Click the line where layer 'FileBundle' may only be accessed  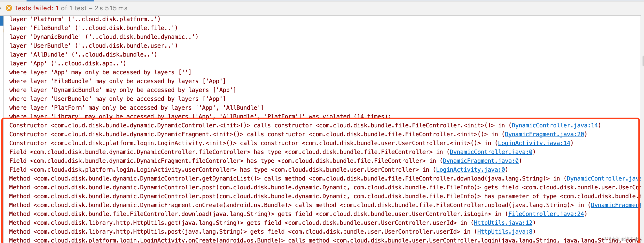coord(117,81)
